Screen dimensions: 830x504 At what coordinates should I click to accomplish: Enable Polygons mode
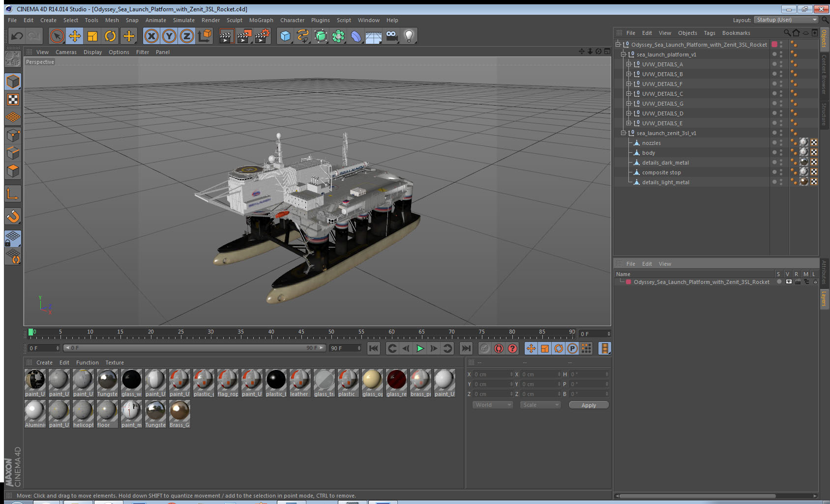13,170
